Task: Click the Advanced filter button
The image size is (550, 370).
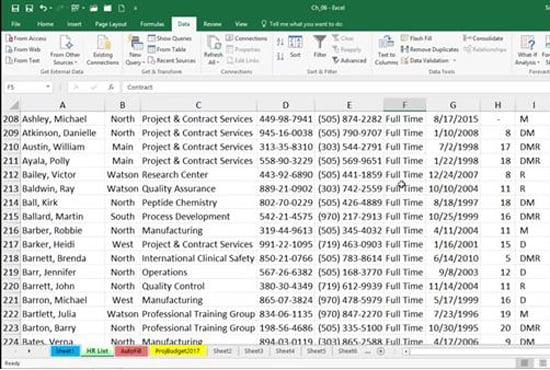Action: pos(349,61)
